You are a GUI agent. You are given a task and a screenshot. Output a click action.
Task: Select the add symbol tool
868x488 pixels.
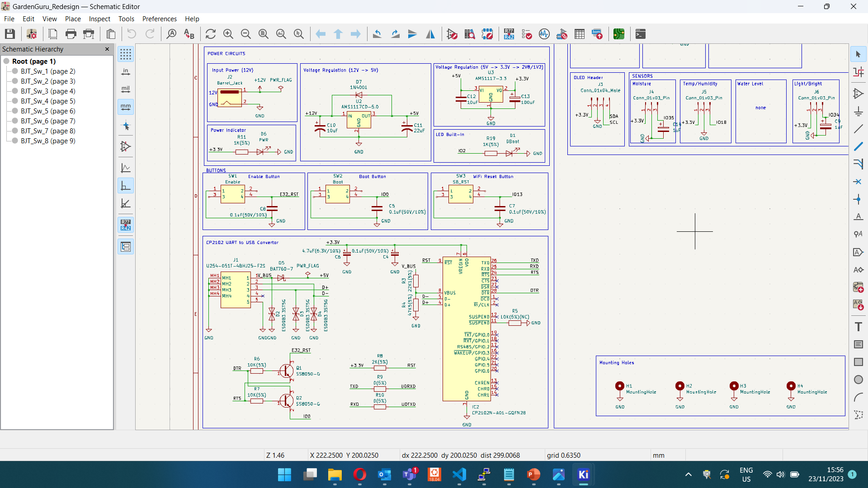858,94
